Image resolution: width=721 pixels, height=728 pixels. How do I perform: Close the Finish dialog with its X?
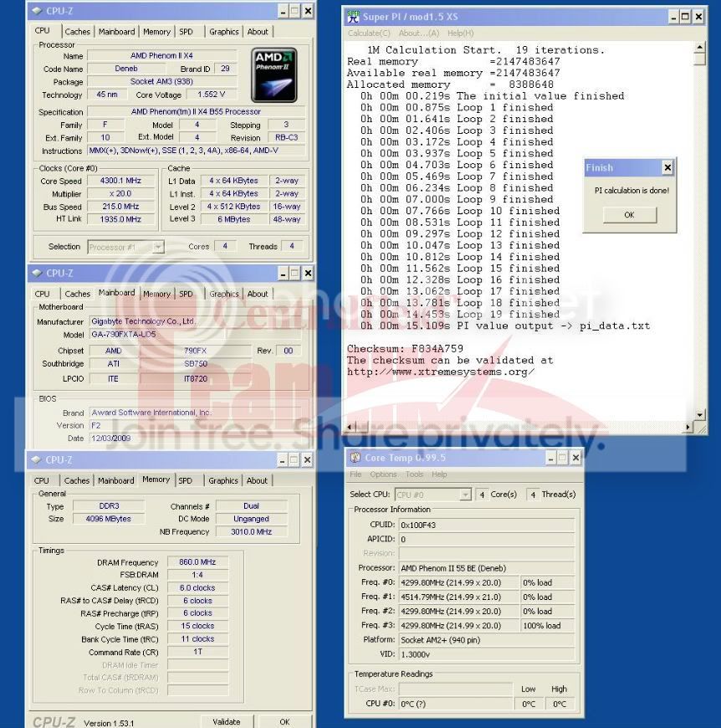667,167
